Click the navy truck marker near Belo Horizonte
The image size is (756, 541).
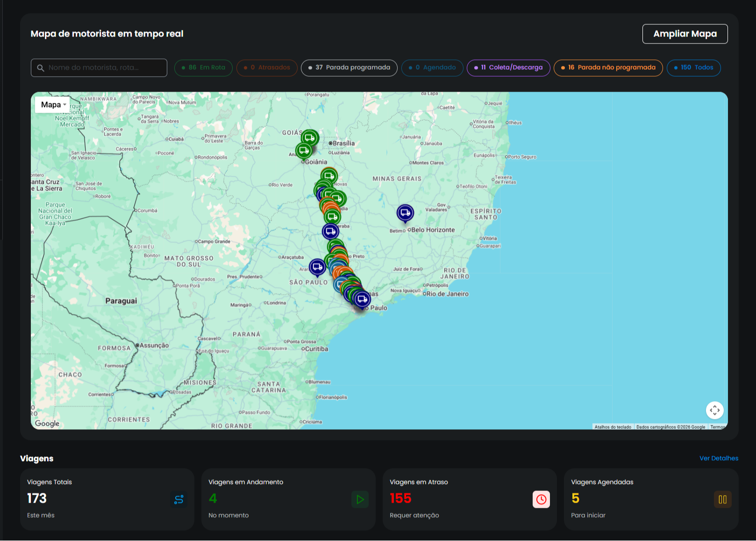405,213
